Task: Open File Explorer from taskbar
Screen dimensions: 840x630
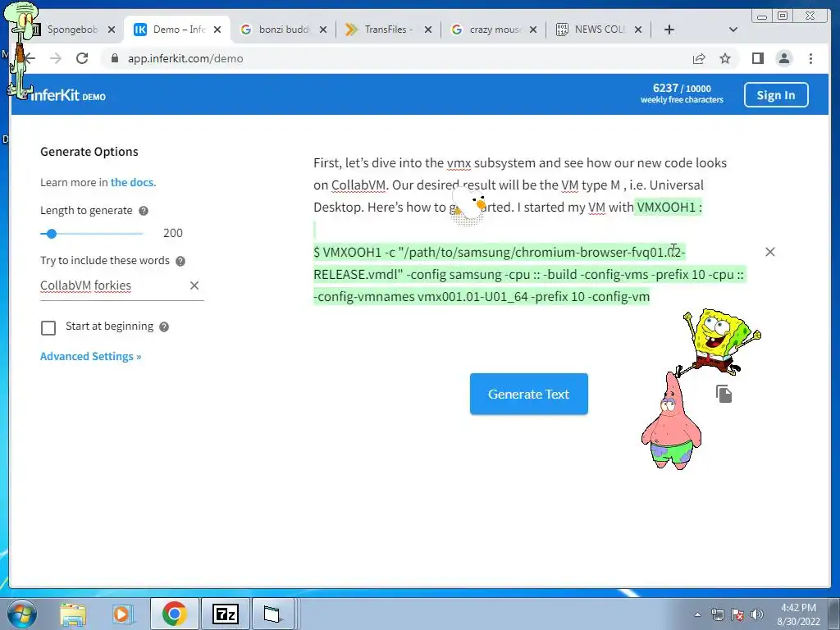Action: pyautogui.click(x=73, y=614)
